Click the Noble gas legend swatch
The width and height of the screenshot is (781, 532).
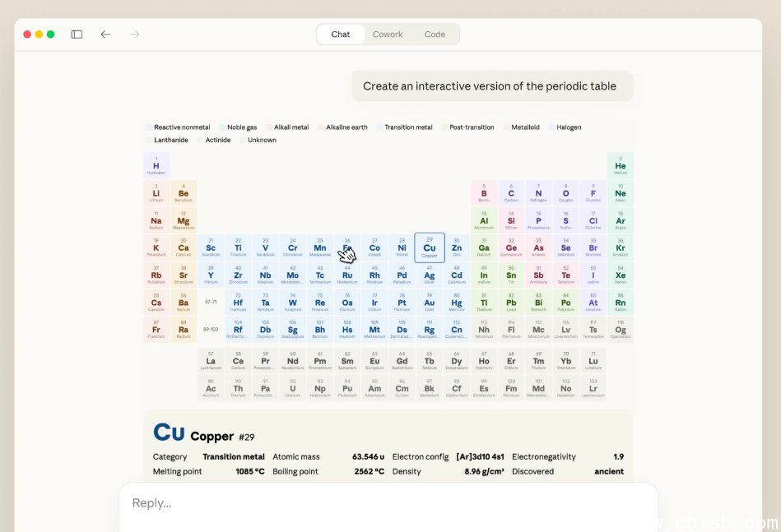pos(222,127)
